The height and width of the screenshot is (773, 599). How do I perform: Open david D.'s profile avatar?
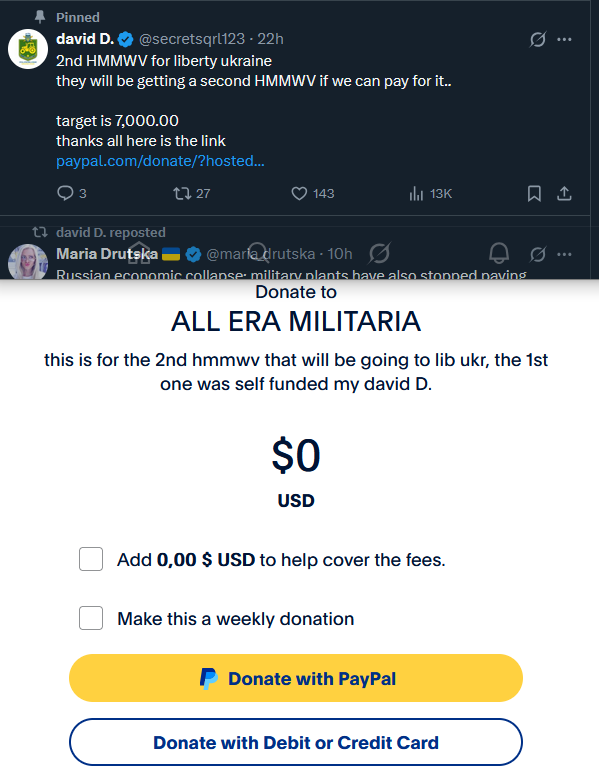pos(28,49)
